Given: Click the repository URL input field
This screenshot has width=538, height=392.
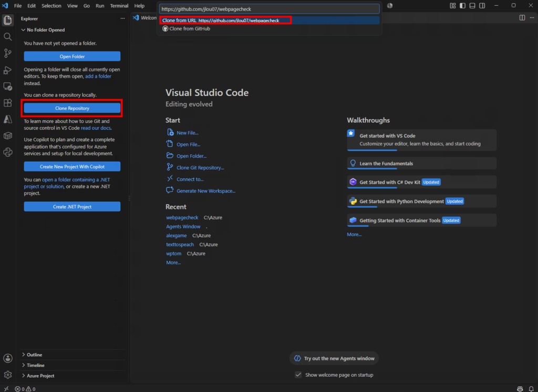Looking at the screenshot, I should pyautogui.click(x=270, y=9).
